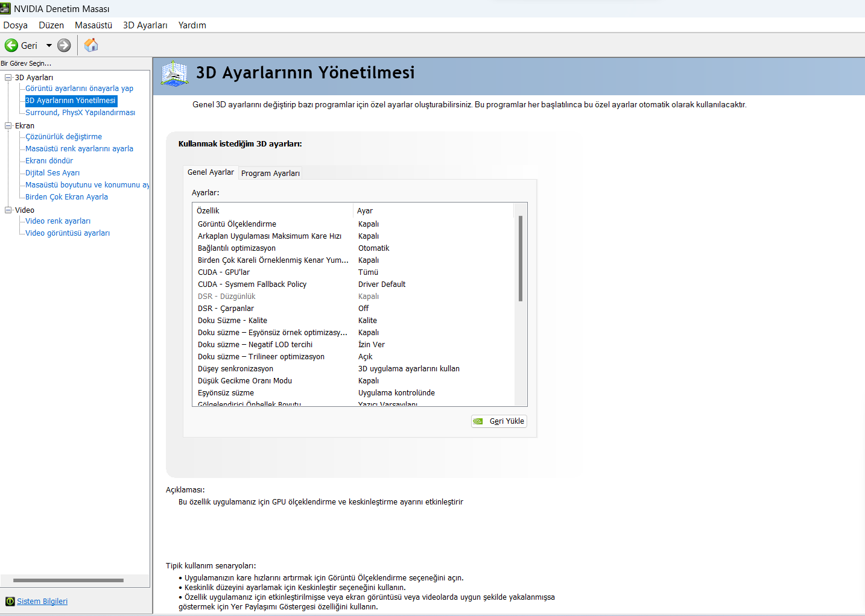Go to the Home page icon
865x616 pixels.
pos(91,45)
